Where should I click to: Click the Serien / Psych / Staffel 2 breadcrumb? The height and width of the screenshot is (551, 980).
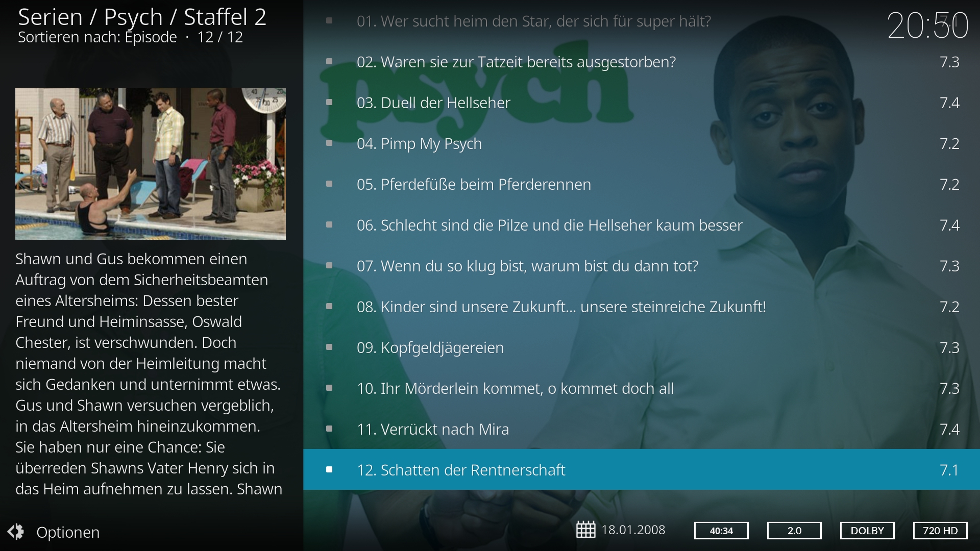(142, 17)
